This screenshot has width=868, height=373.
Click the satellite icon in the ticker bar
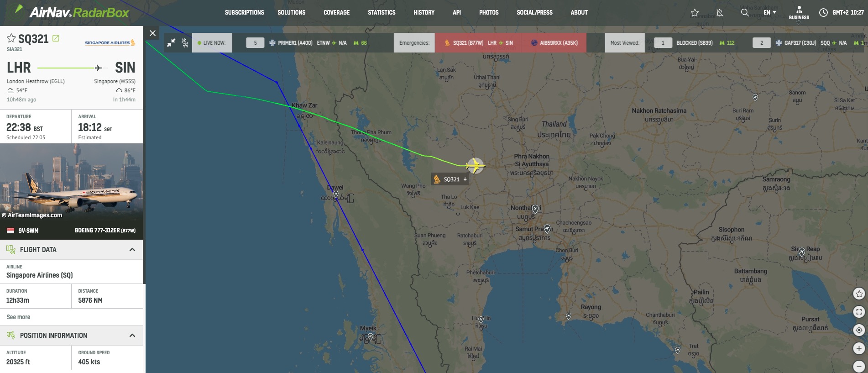[x=185, y=42]
